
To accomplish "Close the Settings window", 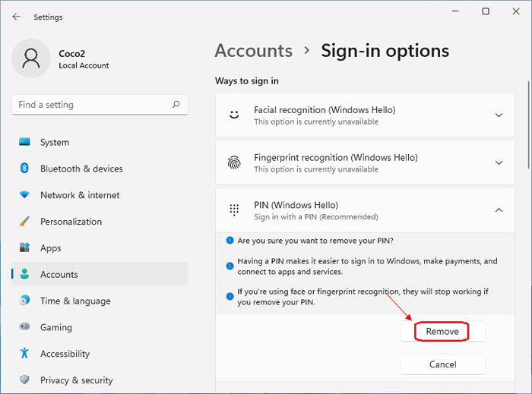I will [x=516, y=11].
